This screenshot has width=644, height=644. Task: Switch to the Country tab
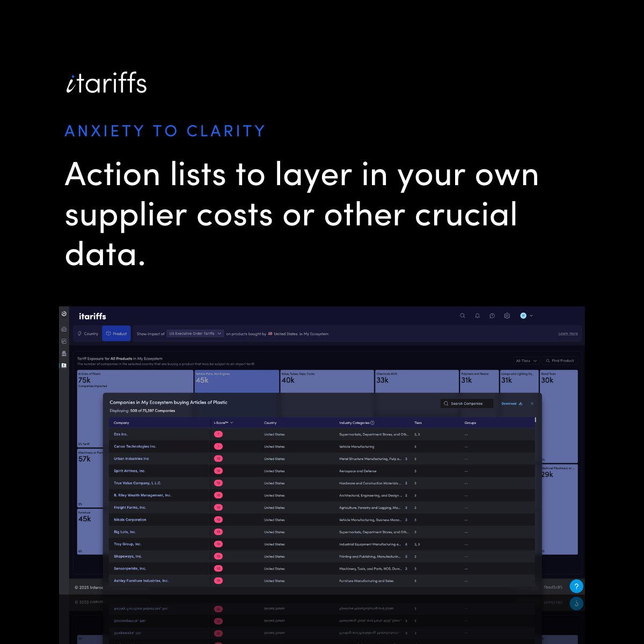tap(88, 334)
